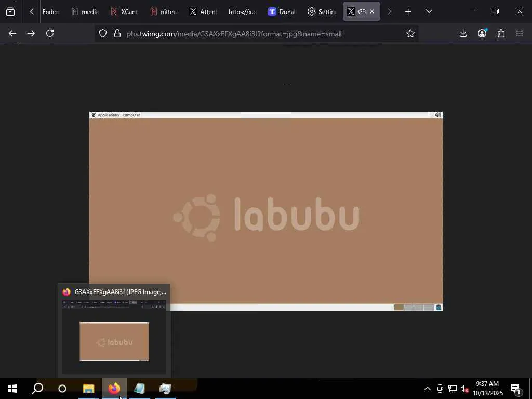Switch to the 'media' nitter tab

click(85, 11)
